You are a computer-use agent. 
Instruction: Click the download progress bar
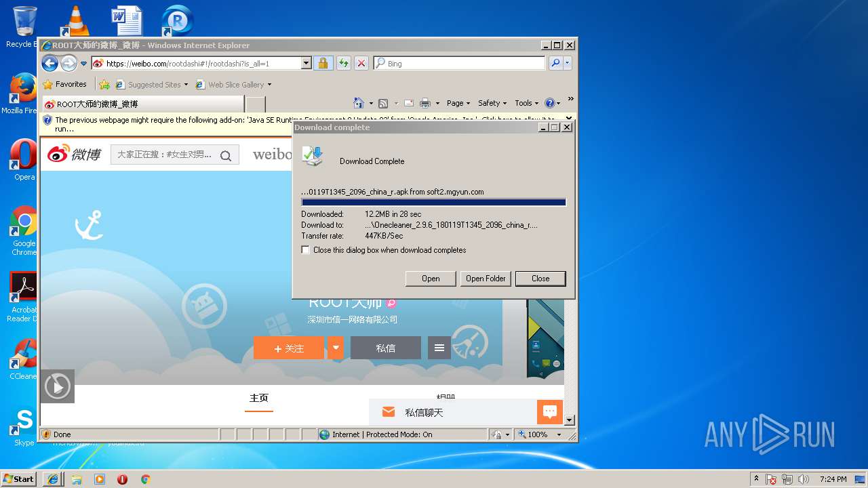[x=433, y=202]
